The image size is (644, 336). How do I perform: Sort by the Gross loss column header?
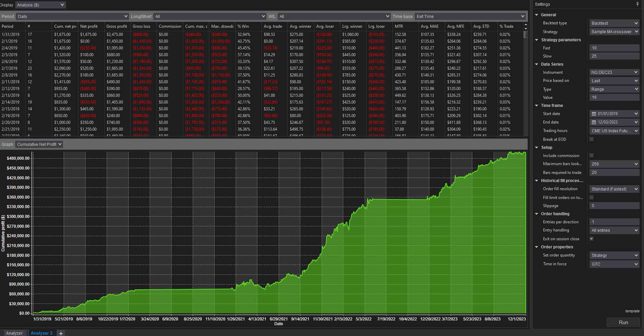tap(143, 26)
